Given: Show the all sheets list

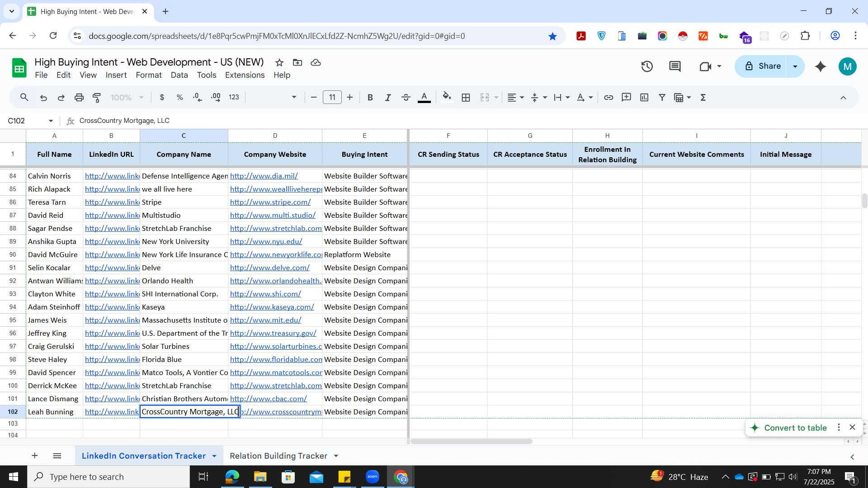Looking at the screenshot, I should pyautogui.click(x=57, y=455).
